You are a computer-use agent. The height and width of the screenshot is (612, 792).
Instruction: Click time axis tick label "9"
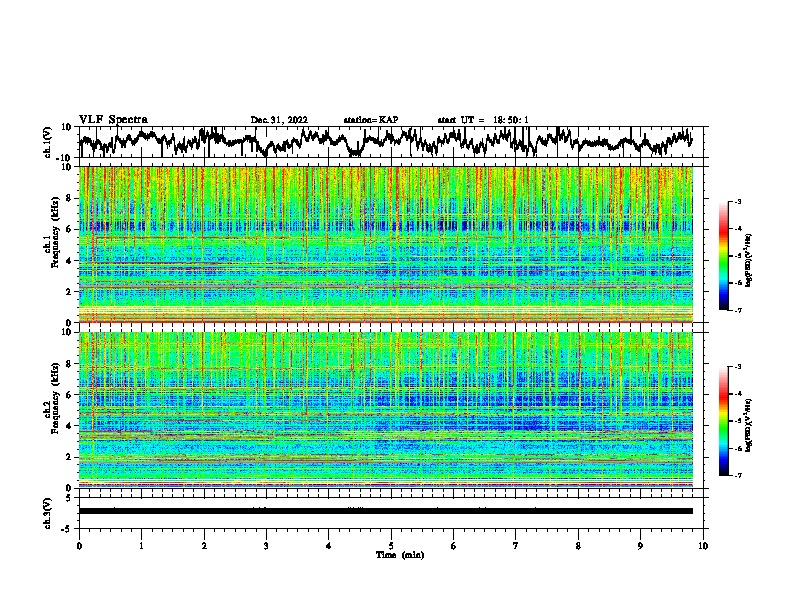pos(640,546)
